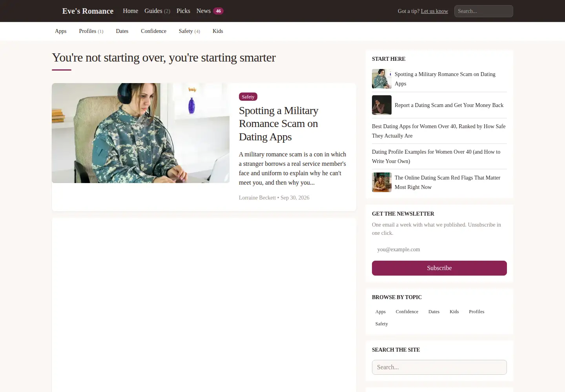Browse the Safety topic chip
Image resolution: width=565 pixels, height=392 pixels.
(x=381, y=324)
